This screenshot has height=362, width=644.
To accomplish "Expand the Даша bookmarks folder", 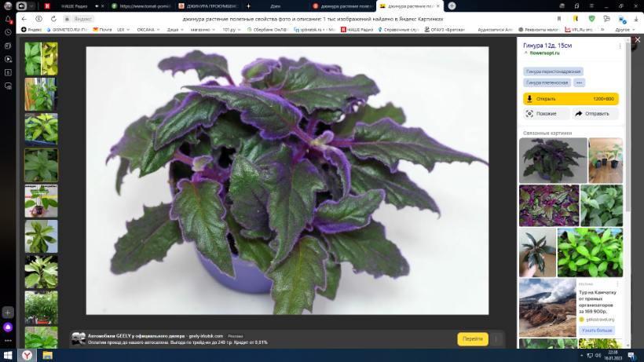I will tap(175, 30).
